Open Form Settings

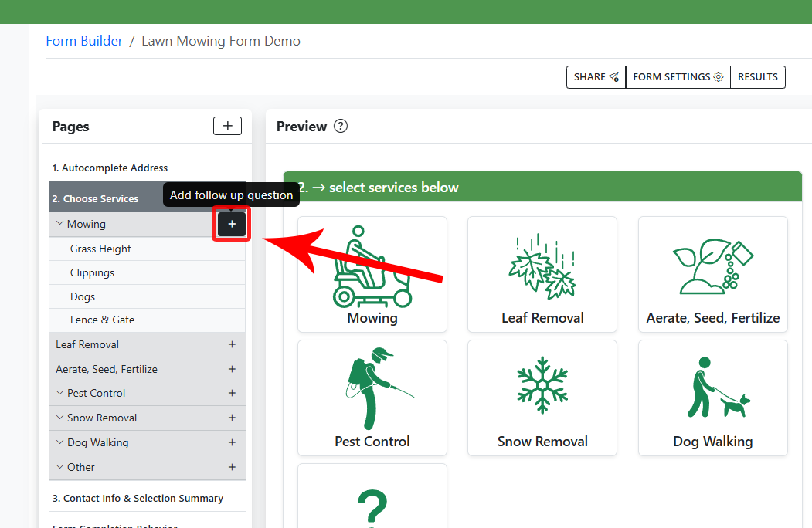[x=678, y=77]
